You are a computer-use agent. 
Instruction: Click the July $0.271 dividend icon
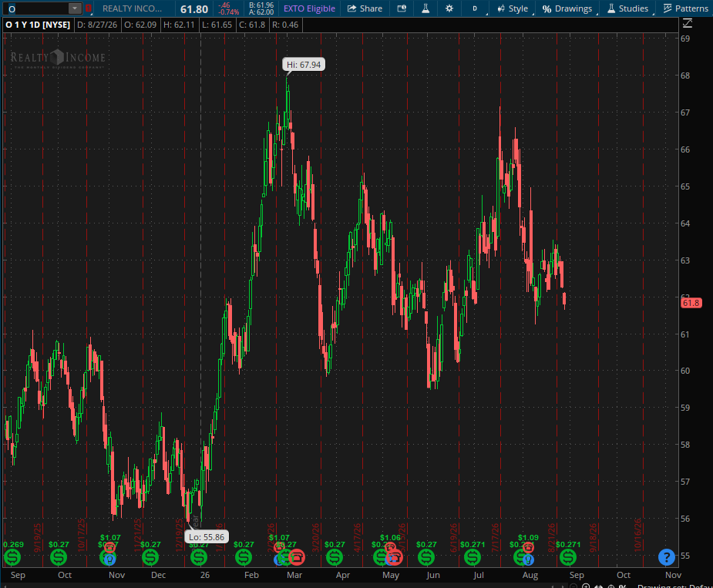point(473,557)
